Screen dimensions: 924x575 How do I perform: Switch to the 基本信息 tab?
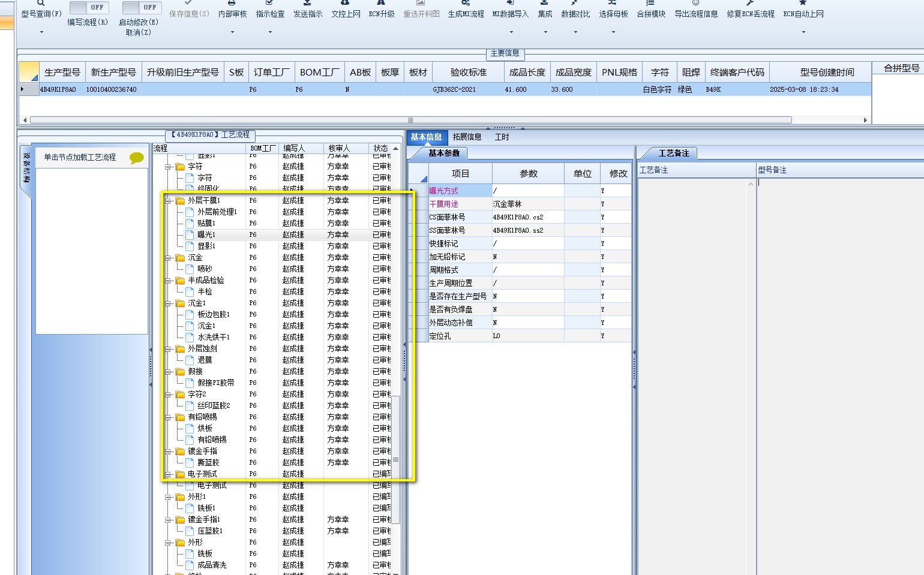point(426,137)
